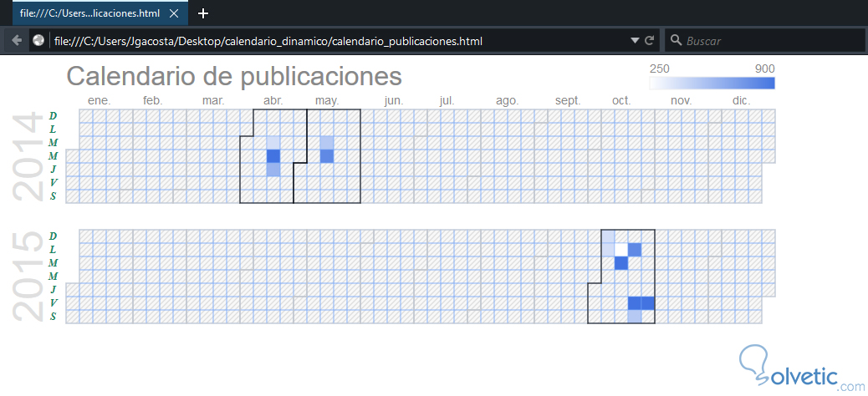Click the search magnifier icon
The width and height of the screenshot is (868, 396).
click(676, 40)
